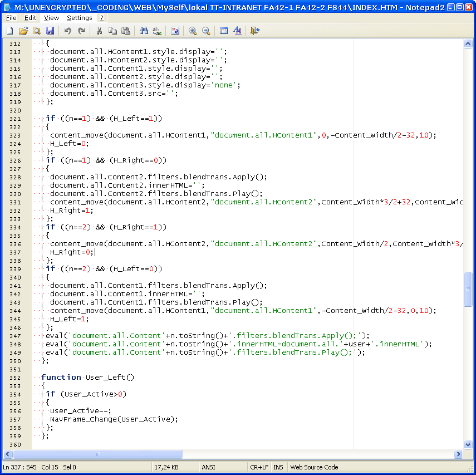Click the CR+LF line ending indicator
Screen dimensions: 476x475
click(259, 467)
